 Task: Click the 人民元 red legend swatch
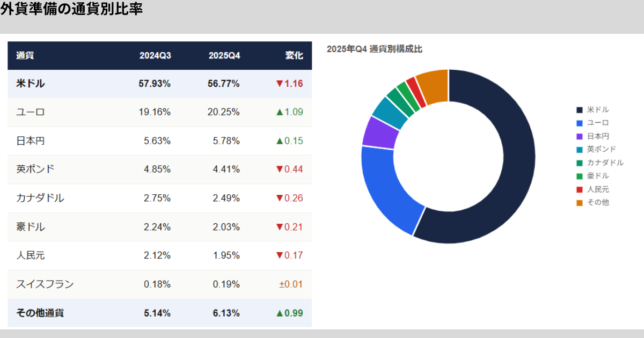(580, 189)
